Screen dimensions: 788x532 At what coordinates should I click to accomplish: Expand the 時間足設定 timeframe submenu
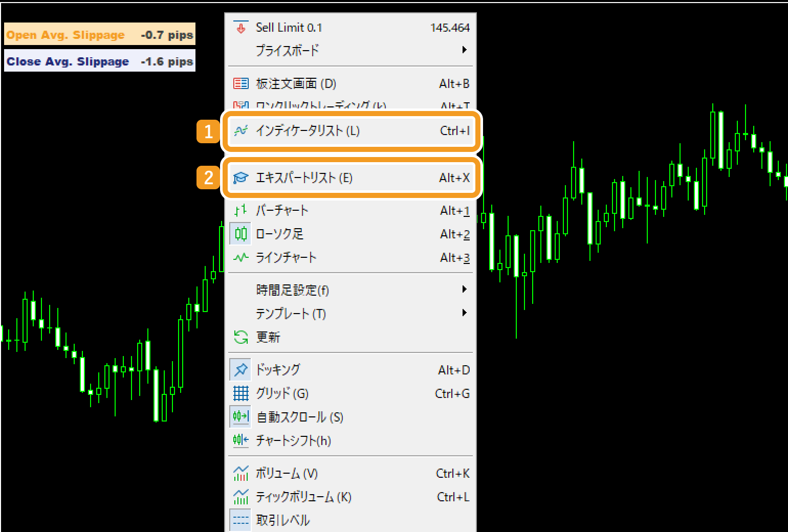pyautogui.click(x=464, y=290)
